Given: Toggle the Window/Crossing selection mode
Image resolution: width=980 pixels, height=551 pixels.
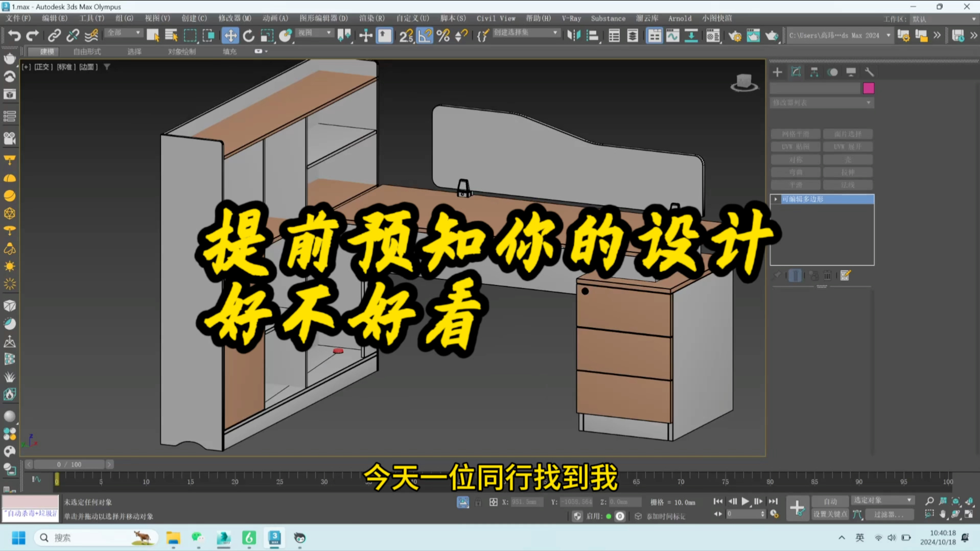Looking at the screenshot, I should tap(208, 36).
